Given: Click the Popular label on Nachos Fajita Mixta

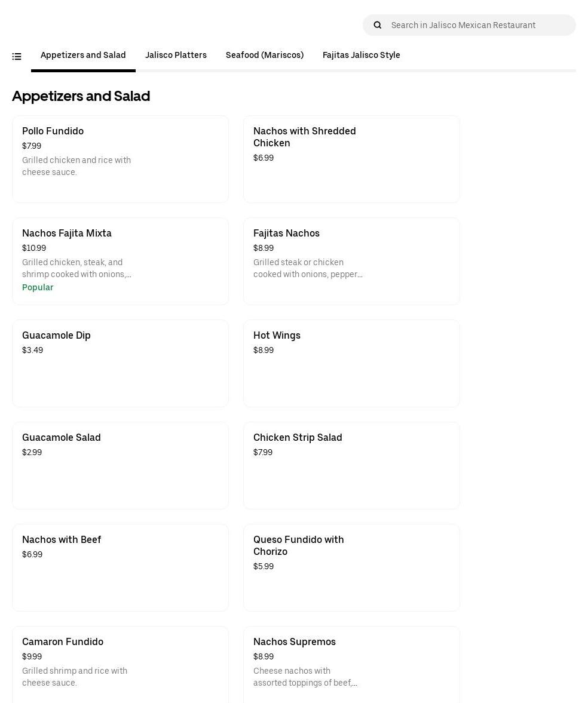Looking at the screenshot, I should 38,287.
